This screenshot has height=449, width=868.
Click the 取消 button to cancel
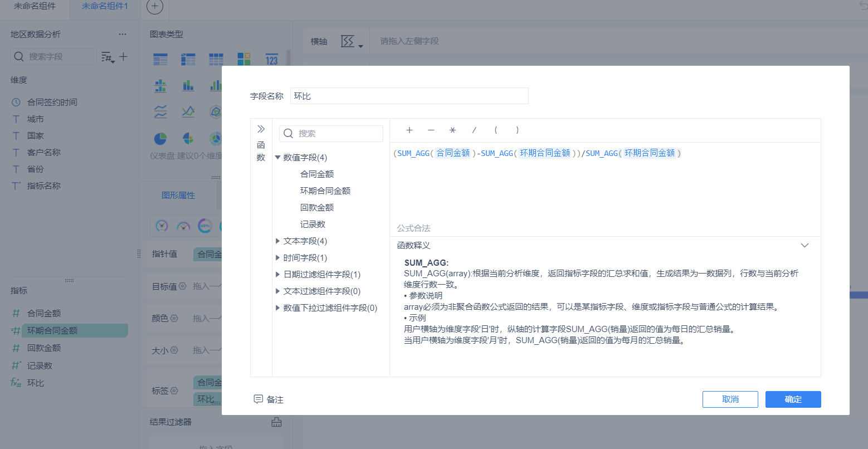pos(730,399)
